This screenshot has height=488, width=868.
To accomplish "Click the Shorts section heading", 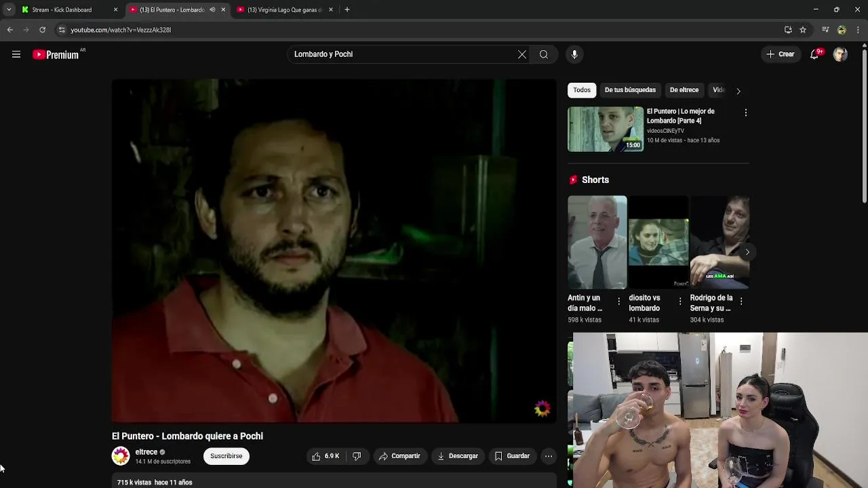I will click(x=595, y=180).
